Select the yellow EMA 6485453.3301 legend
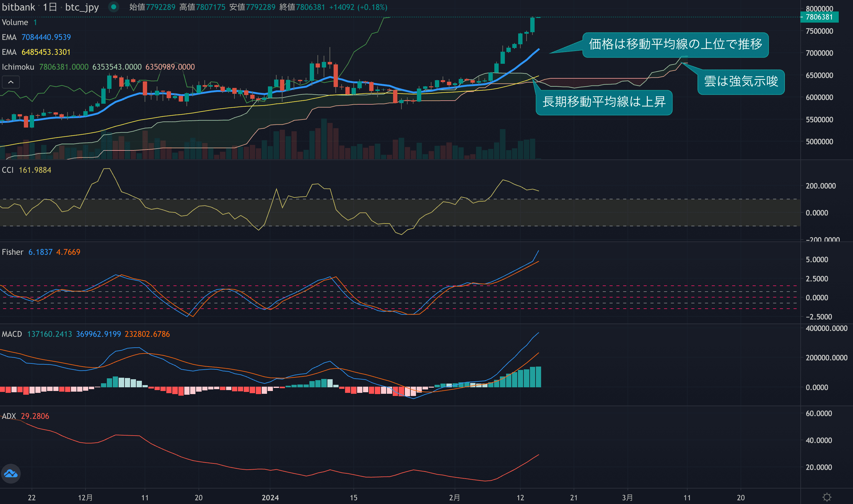The width and height of the screenshot is (853, 504). (x=36, y=52)
